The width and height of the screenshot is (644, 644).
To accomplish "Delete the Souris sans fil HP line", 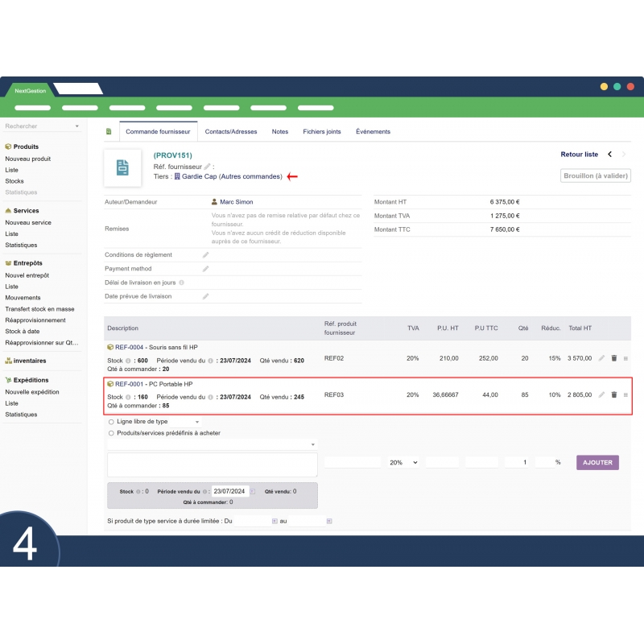I will (614, 358).
